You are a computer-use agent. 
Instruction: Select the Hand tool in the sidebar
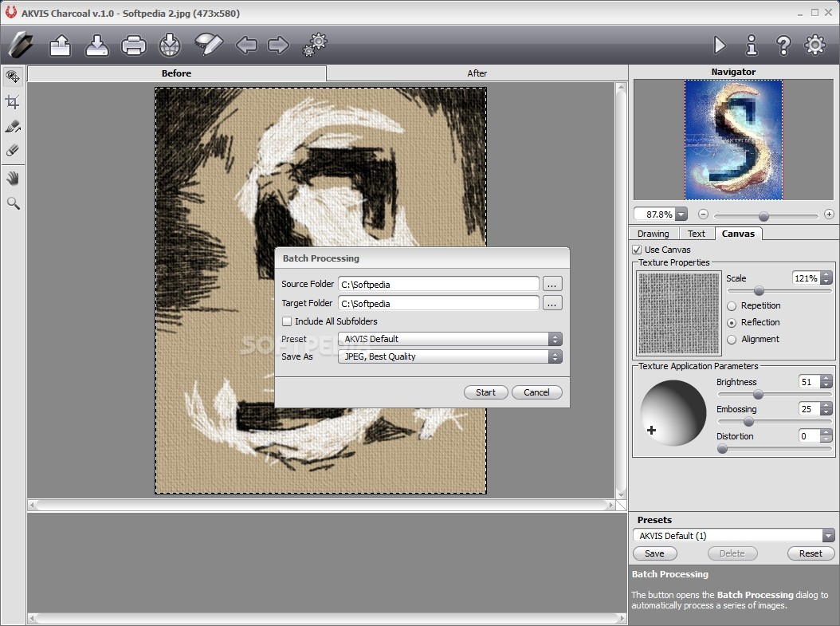click(x=13, y=178)
